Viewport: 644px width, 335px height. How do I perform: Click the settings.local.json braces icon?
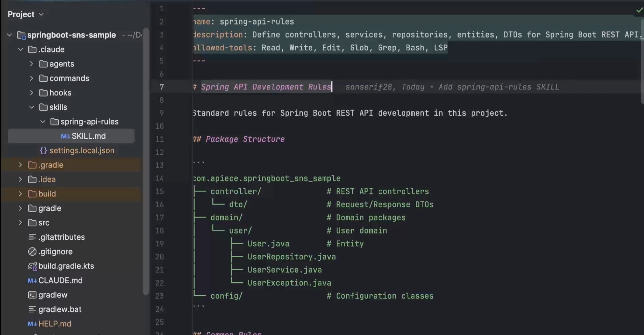[43, 151]
